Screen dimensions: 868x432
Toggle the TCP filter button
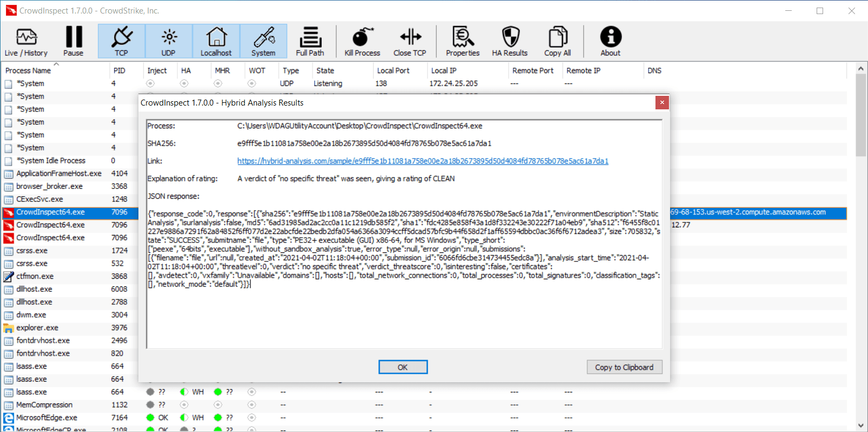coord(121,41)
